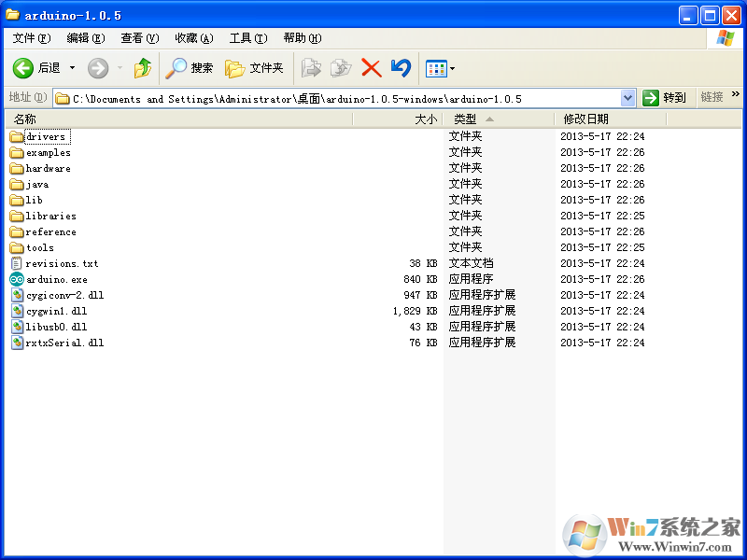Open the drivers folder

[x=45, y=136]
